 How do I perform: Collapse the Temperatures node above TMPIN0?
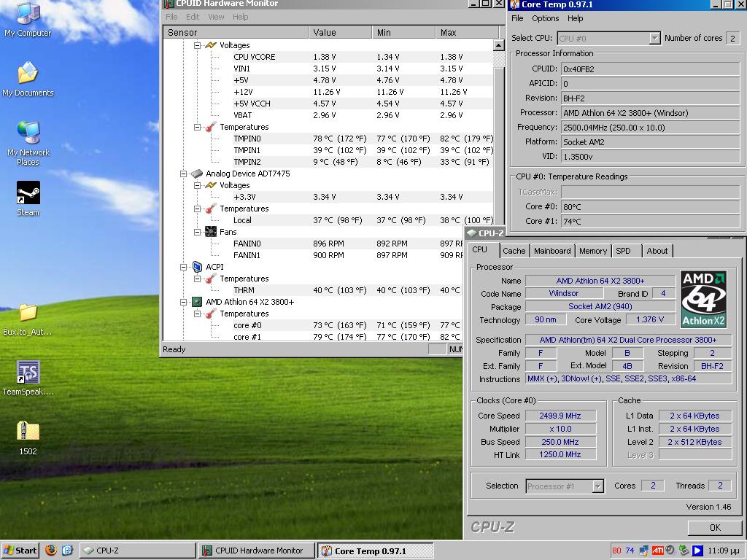(197, 127)
